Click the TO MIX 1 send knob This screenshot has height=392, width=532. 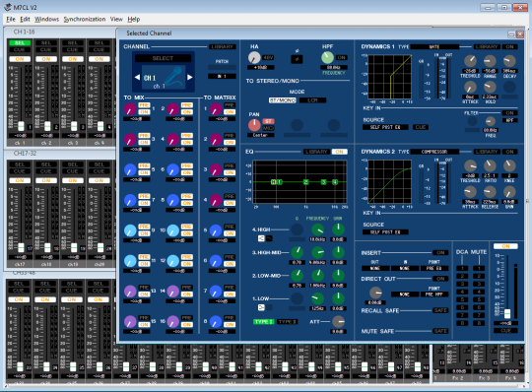[130, 109]
